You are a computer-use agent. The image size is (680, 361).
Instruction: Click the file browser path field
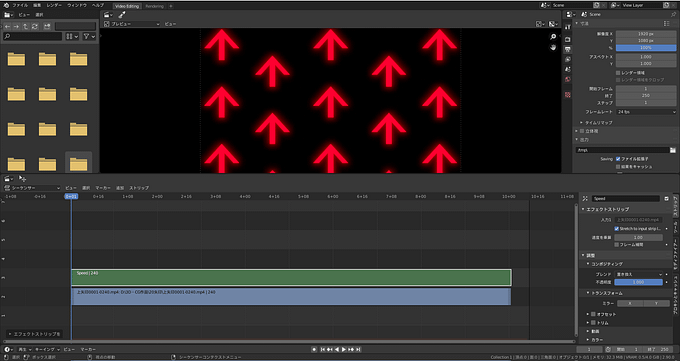tap(75, 26)
